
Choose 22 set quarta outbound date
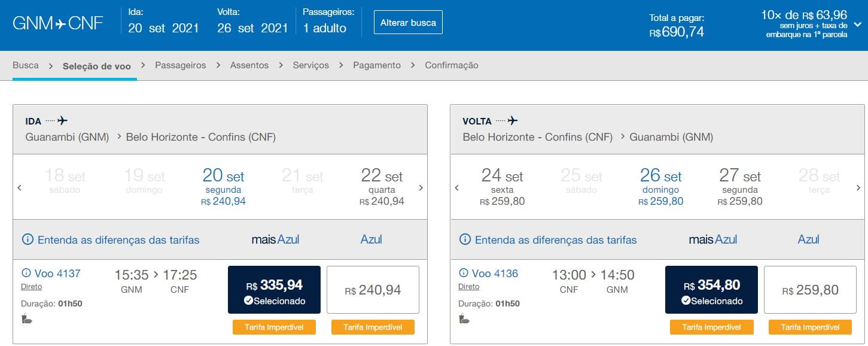click(x=382, y=186)
